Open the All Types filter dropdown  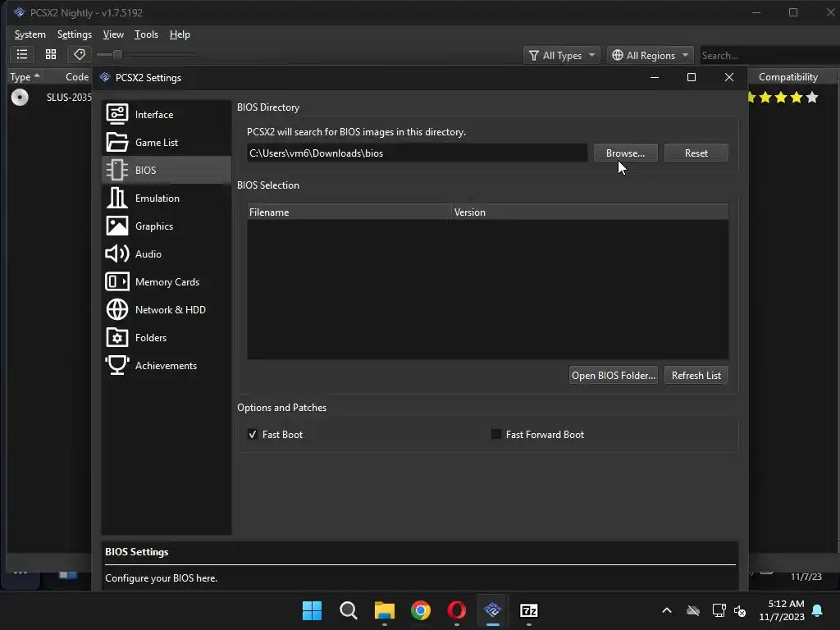click(562, 55)
